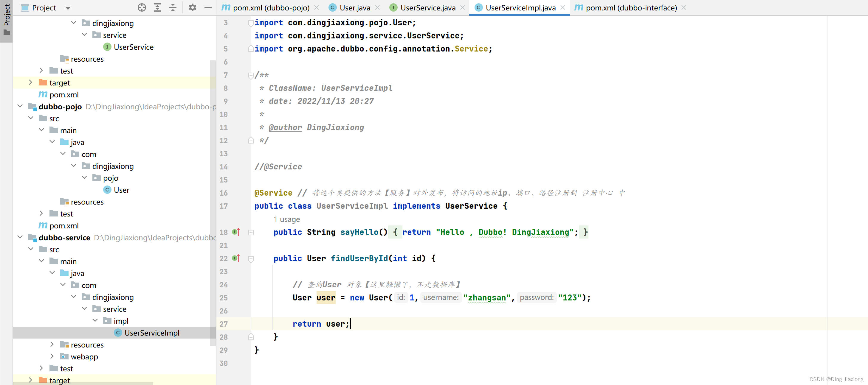Select resources folder under dubbo-pojo
This screenshot has height=385, width=868.
coord(82,202)
